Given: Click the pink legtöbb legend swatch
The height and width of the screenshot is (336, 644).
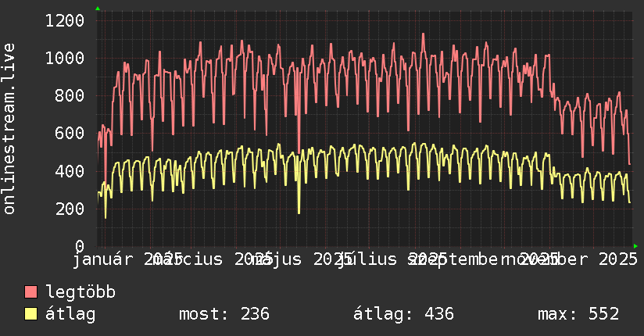Looking at the screenshot, I should (30, 292).
